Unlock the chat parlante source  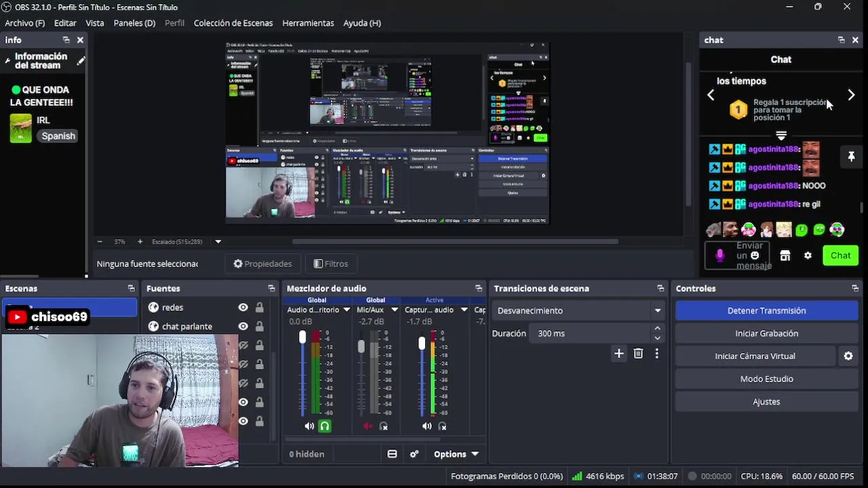[x=260, y=326]
